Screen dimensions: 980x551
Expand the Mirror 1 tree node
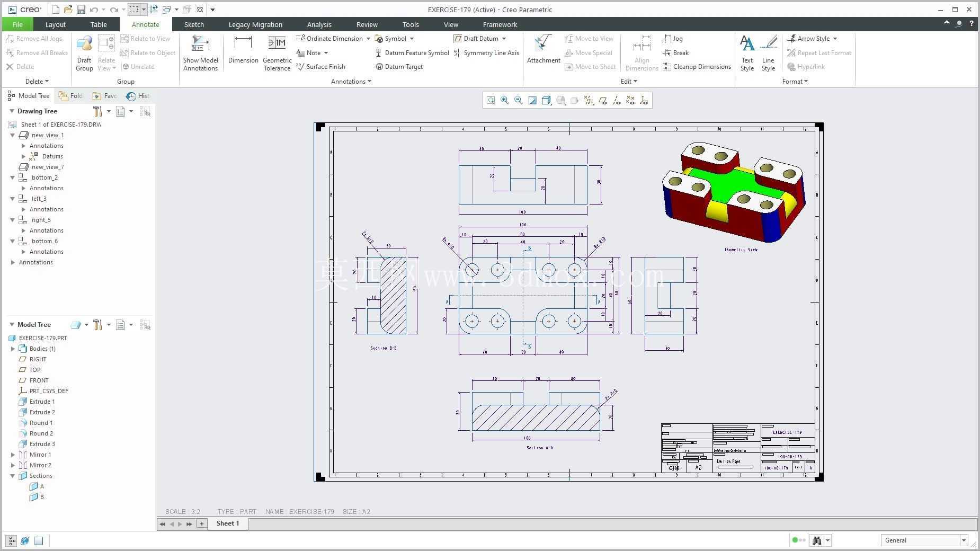[x=13, y=455]
